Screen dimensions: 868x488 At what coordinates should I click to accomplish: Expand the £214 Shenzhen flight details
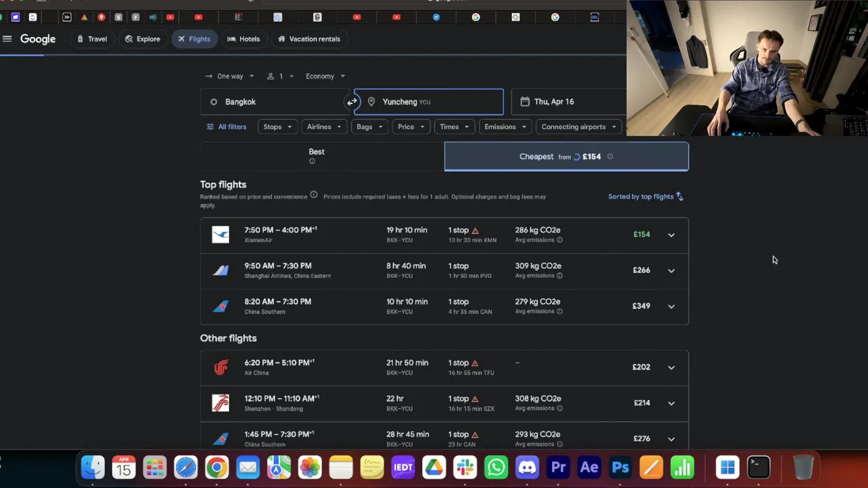tap(671, 403)
